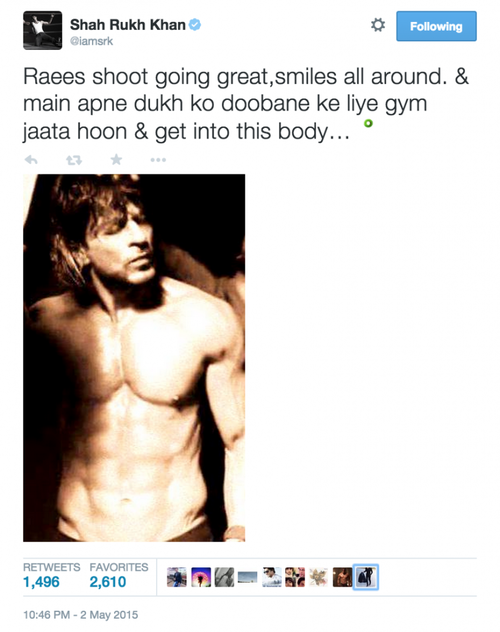Open the Shah Rukh Khan name link

(128, 25)
